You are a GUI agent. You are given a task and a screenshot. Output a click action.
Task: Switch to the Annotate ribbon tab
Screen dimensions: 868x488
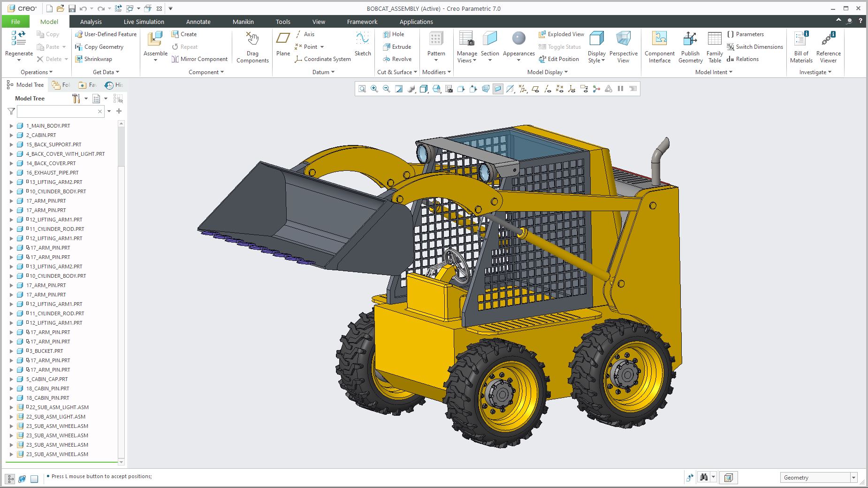click(x=198, y=22)
